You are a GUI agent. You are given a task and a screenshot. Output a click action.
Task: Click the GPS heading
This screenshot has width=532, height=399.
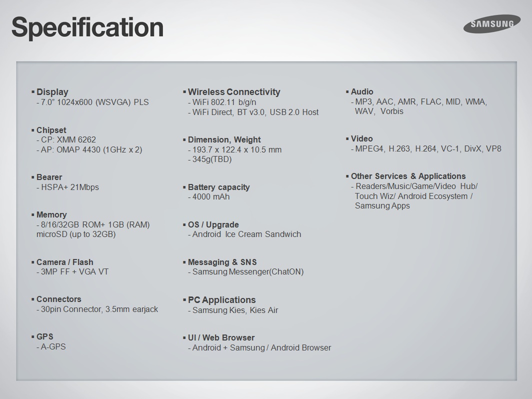tap(45, 336)
